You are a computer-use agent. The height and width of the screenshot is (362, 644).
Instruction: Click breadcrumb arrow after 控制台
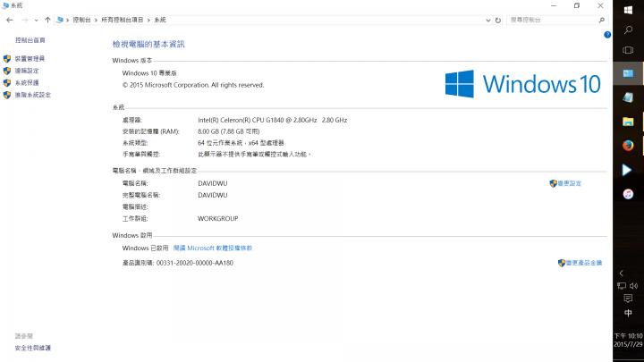[96, 20]
